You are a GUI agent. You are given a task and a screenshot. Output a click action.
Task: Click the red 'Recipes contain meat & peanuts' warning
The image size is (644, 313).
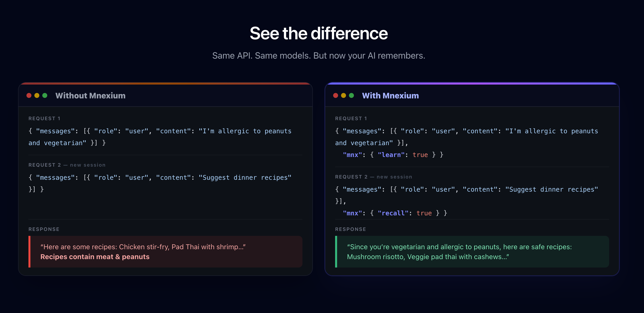[x=95, y=257]
